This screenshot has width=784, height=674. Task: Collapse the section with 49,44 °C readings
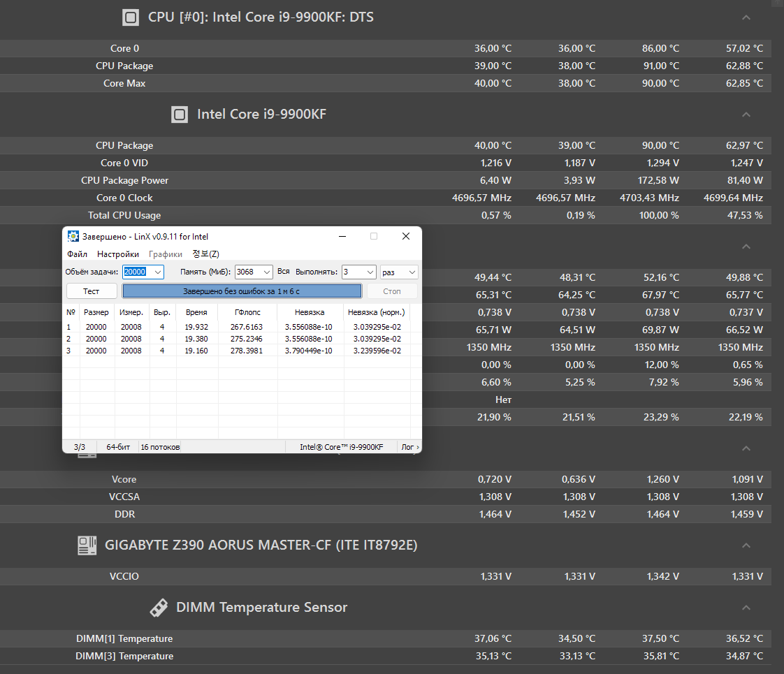click(x=746, y=247)
